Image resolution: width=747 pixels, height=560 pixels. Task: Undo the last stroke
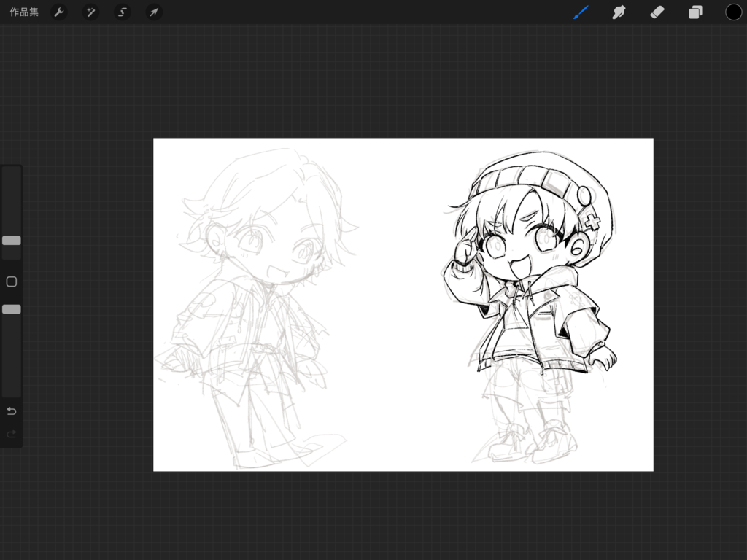[12, 411]
